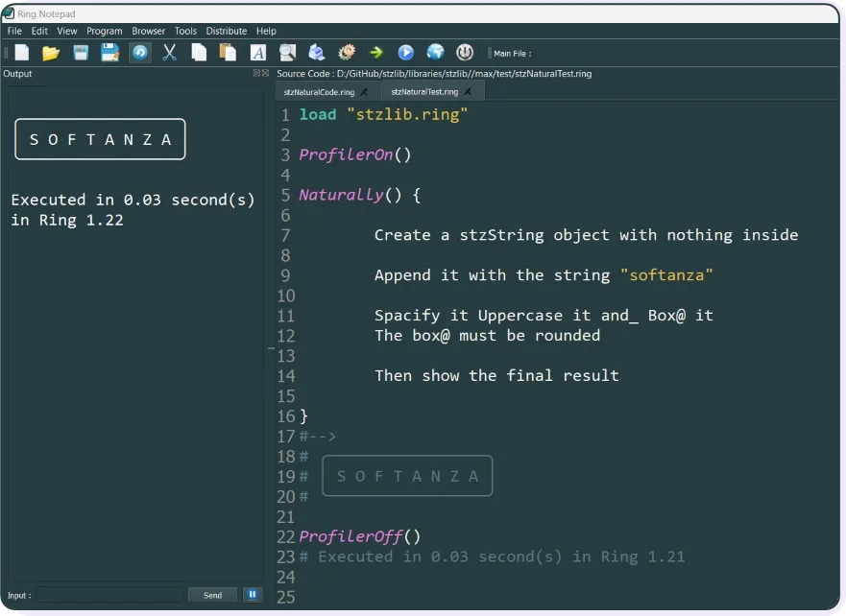This screenshot has width=846, height=616.
Task: Close the stzNaturalCode.ring tab
Action: [x=364, y=92]
